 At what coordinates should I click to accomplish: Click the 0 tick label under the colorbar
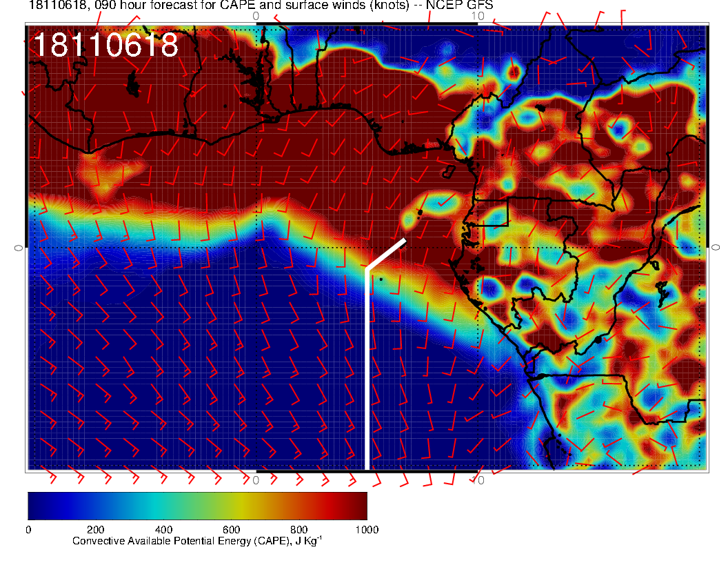28,529
